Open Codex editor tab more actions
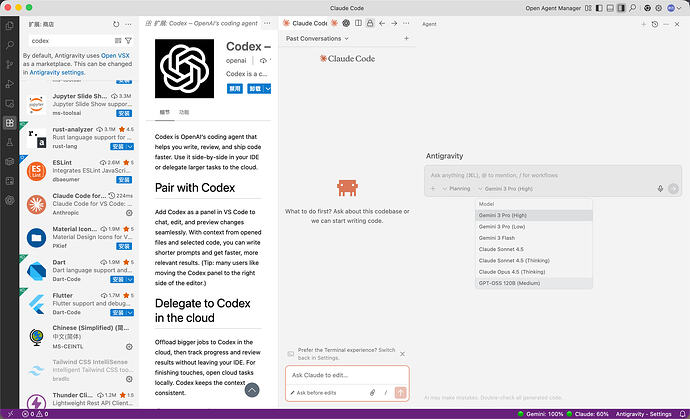This screenshot has width=690, height=419. pyautogui.click(x=267, y=23)
